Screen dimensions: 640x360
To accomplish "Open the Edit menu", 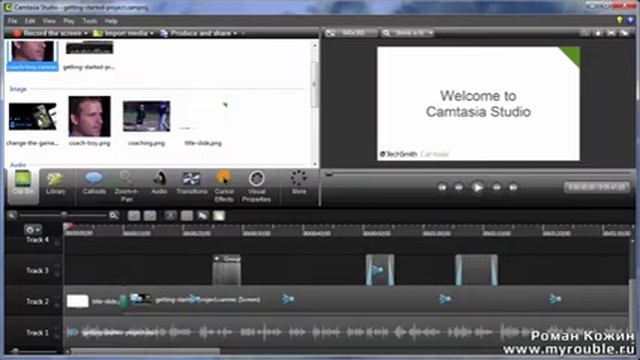I will coord(30,21).
